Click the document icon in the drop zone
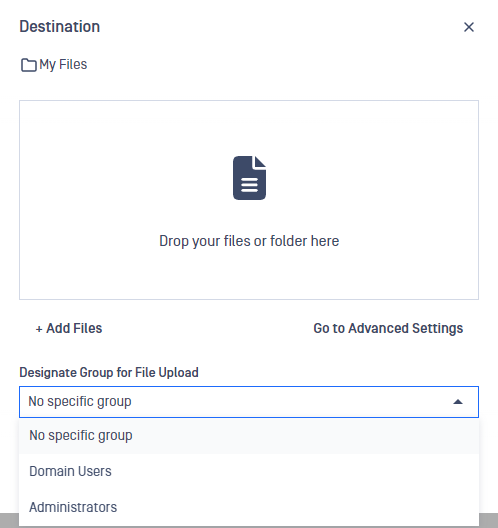Image resolution: width=498 pixels, height=528 pixels. [250, 178]
